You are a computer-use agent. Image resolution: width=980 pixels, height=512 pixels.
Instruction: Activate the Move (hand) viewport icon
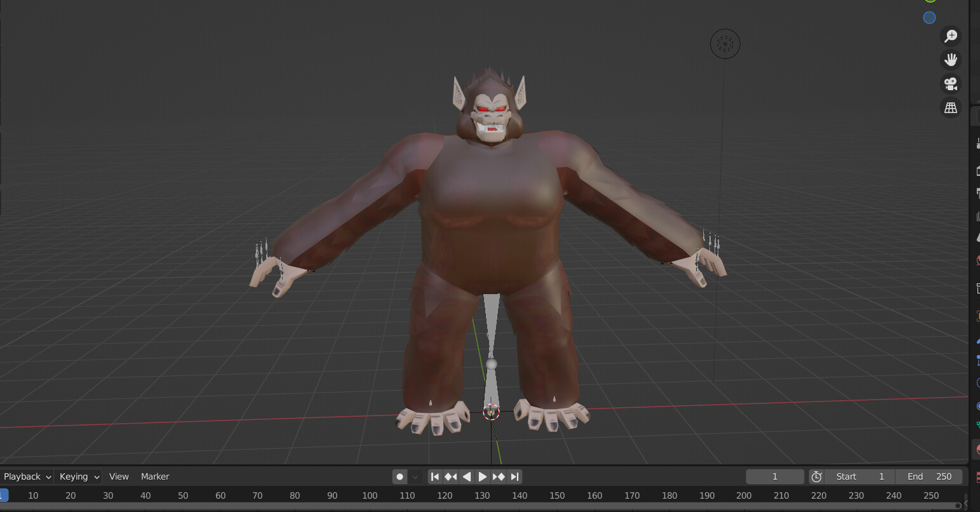[950, 59]
